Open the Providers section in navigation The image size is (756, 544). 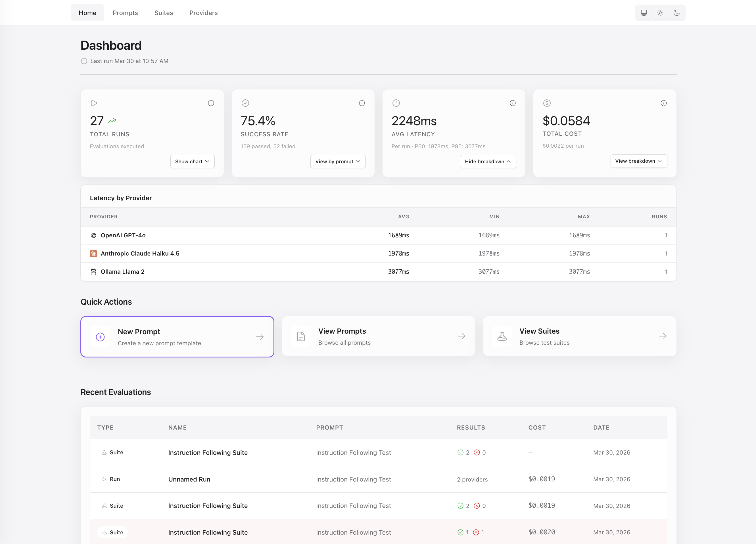coord(203,13)
